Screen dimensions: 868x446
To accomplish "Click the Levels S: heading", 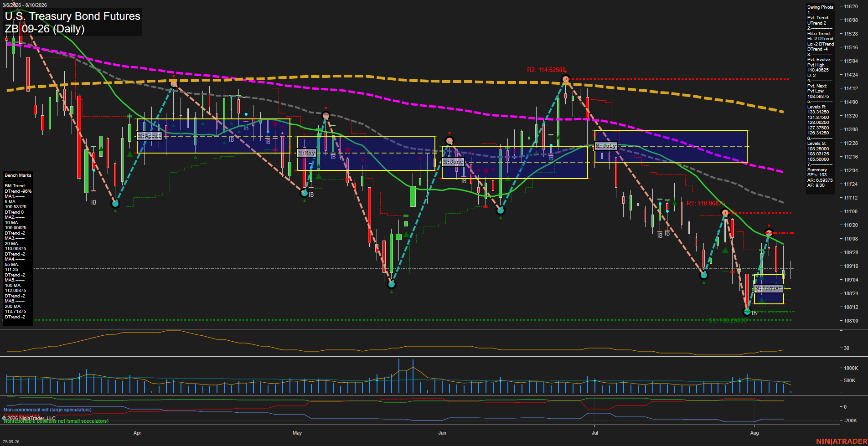I will [x=817, y=144].
